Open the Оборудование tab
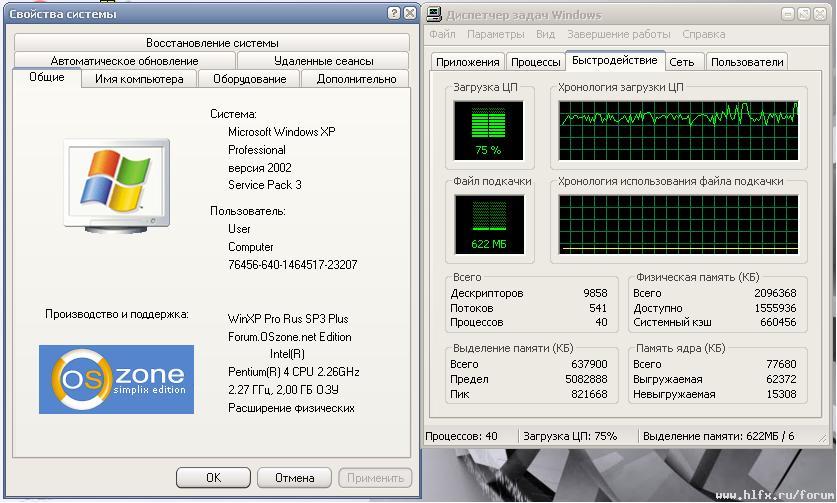 [249, 79]
